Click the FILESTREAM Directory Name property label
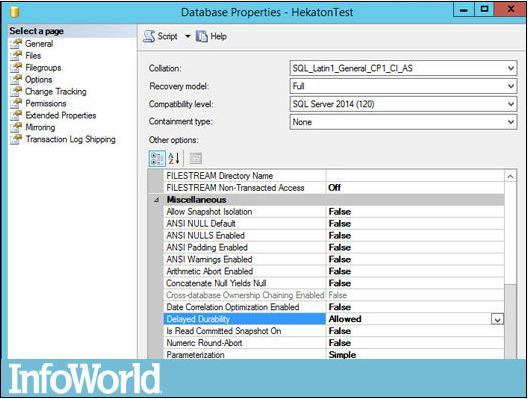This screenshot has height=399, width=528. point(220,176)
